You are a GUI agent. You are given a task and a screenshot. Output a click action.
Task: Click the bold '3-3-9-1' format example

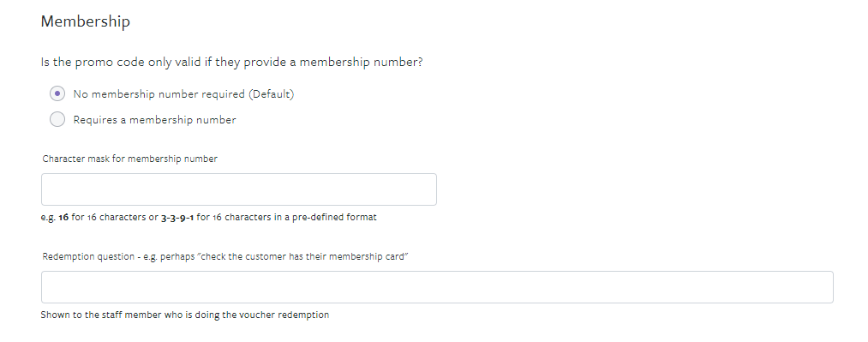click(x=177, y=217)
